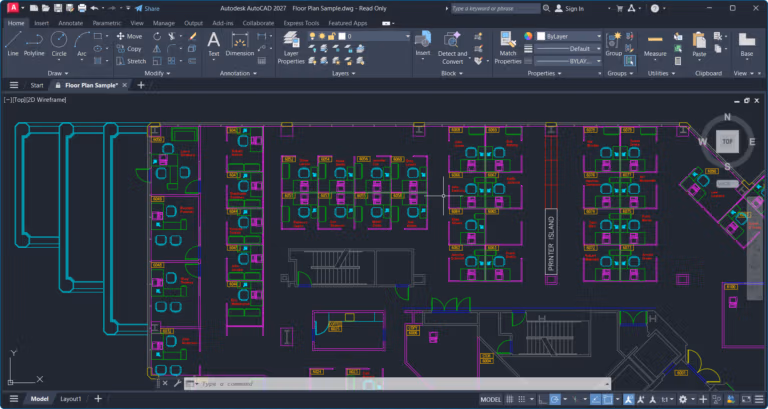The image size is (768, 409).
Task: Click the Undo arrow in quick access toolbar
Action: point(94,8)
